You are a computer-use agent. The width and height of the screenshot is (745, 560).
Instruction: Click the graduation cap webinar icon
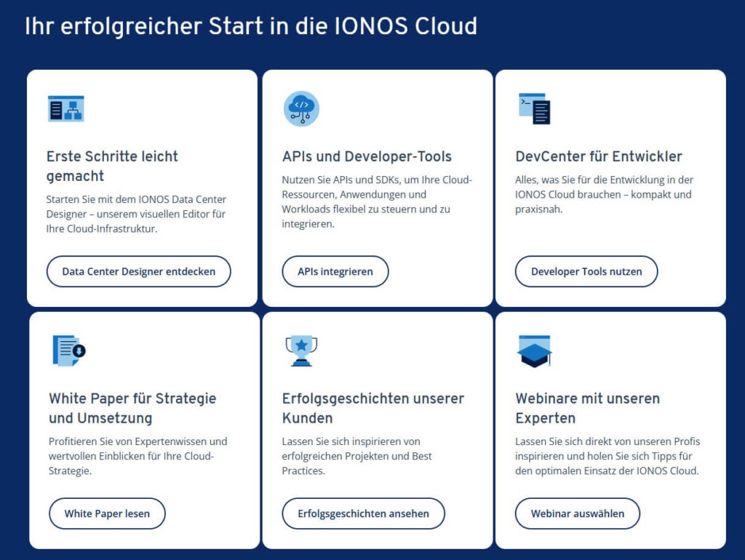pyautogui.click(x=534, y=351)
